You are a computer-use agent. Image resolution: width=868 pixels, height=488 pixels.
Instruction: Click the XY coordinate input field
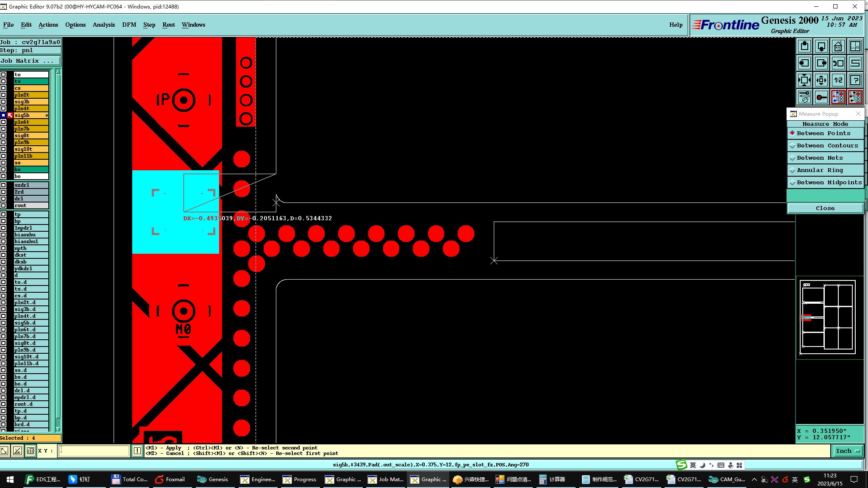(94, 451)
